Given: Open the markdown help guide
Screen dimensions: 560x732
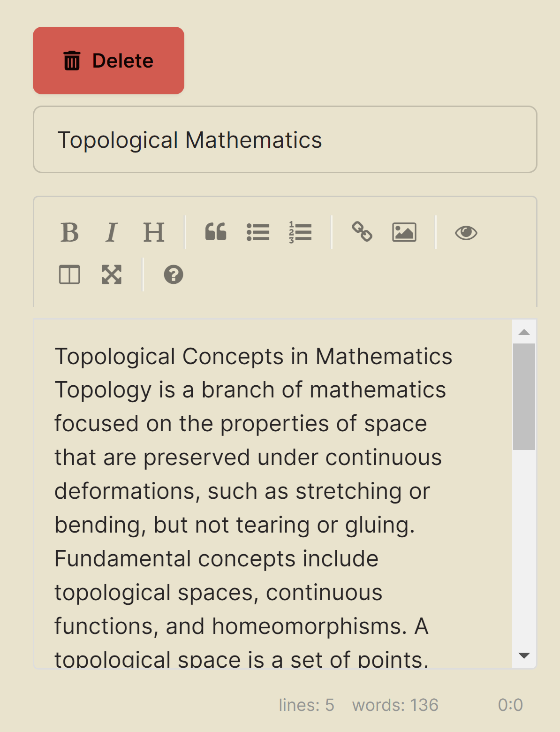Looking at the screenshot, I should (174, 274).
